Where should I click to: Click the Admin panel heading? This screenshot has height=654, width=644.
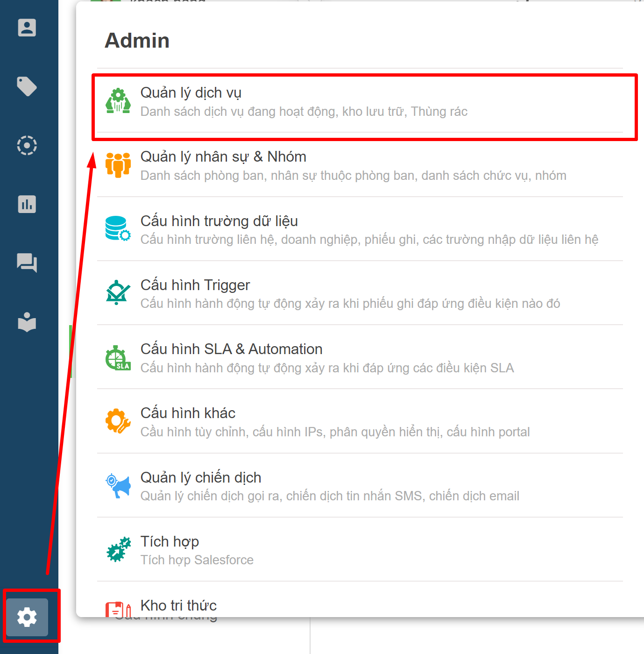[x=137, y=41]
